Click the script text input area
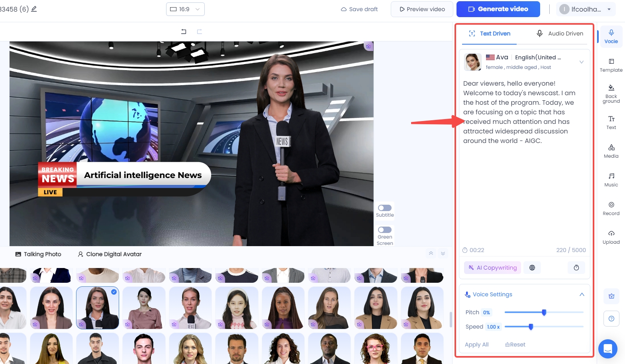The height and width of the screenshot is (364, 625). [524, 179]
